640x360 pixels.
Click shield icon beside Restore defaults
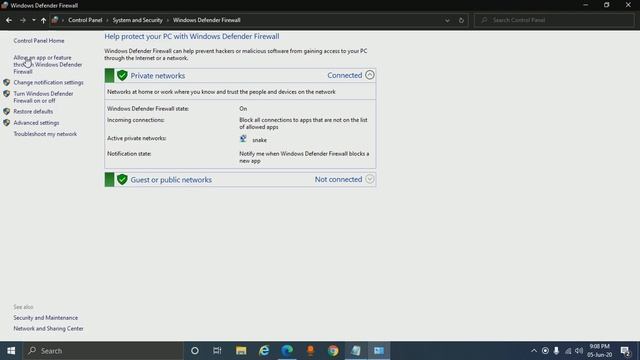click(7, 111)
